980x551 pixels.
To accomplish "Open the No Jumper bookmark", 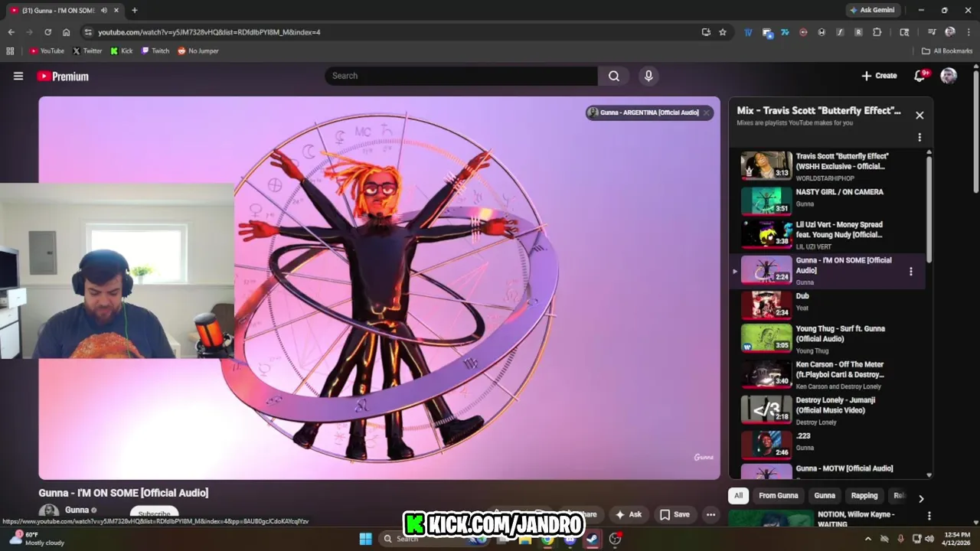I will pos(198,51).
